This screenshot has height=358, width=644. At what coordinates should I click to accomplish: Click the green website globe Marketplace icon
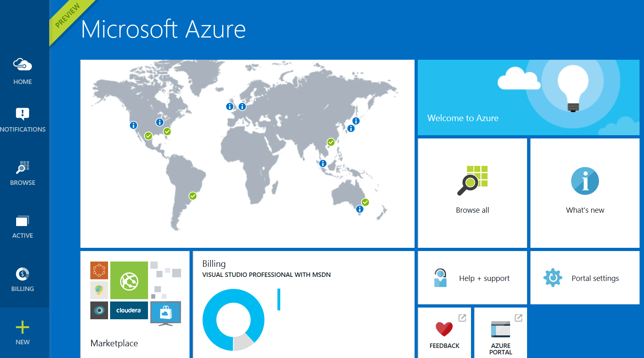tap(129, 281)
